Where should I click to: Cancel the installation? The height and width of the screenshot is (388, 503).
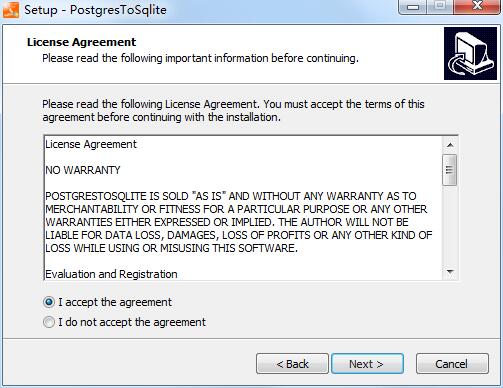point(452,364)
